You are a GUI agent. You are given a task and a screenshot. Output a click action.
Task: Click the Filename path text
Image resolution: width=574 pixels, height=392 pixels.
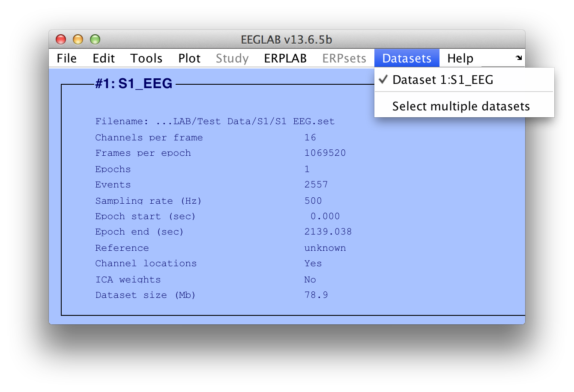215,122
